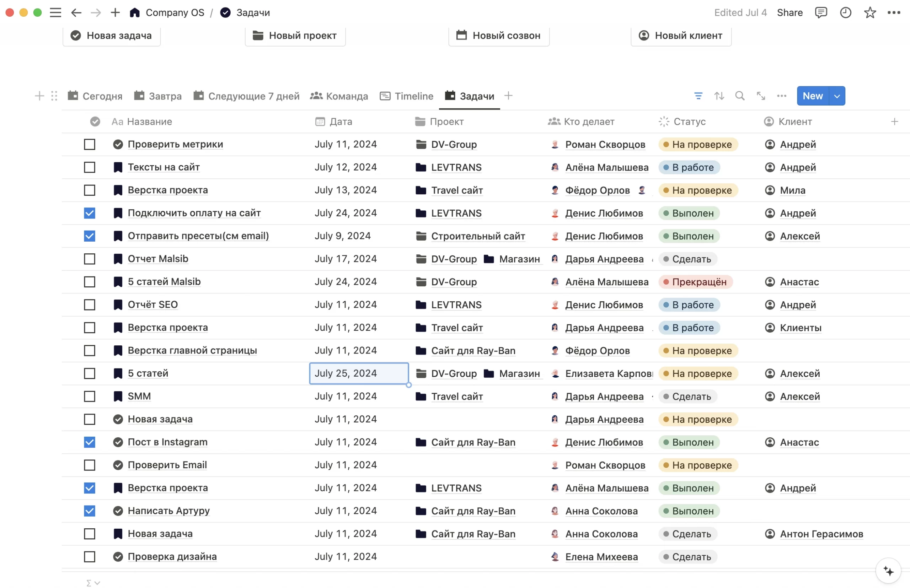The image size is (910, 588).
Task: Click the Новый клиент button
Action: [x=681, y=36]
